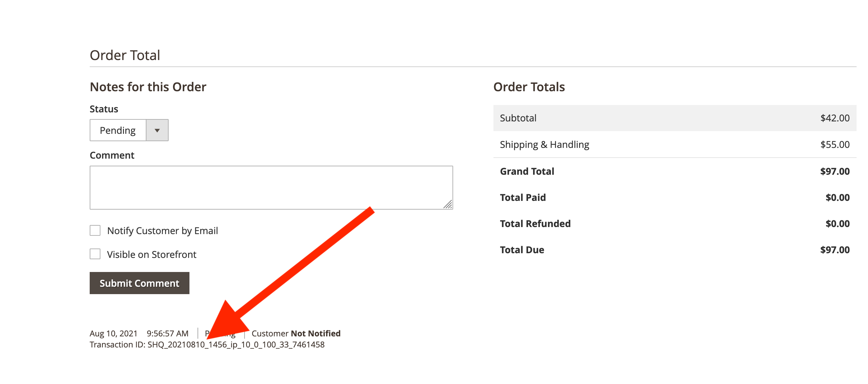Click the Pending status select box
Screen dimensions: 868x384
(x=118, y=130)
